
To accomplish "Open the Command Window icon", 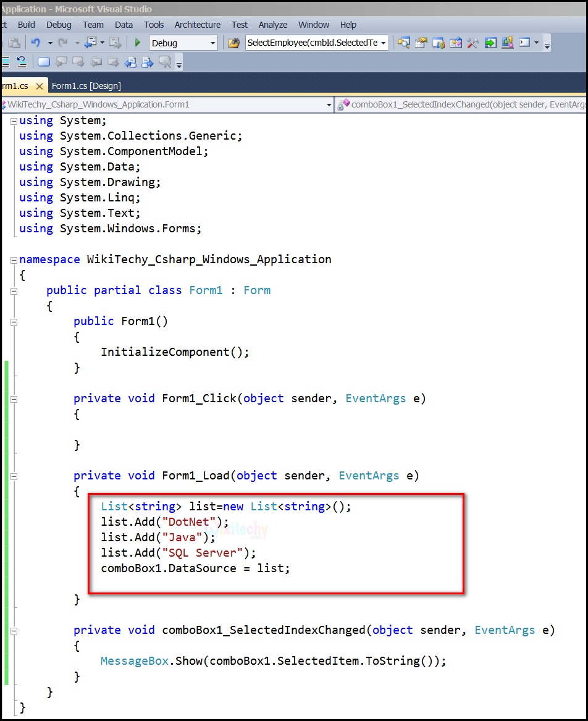I will coord(524,43).
